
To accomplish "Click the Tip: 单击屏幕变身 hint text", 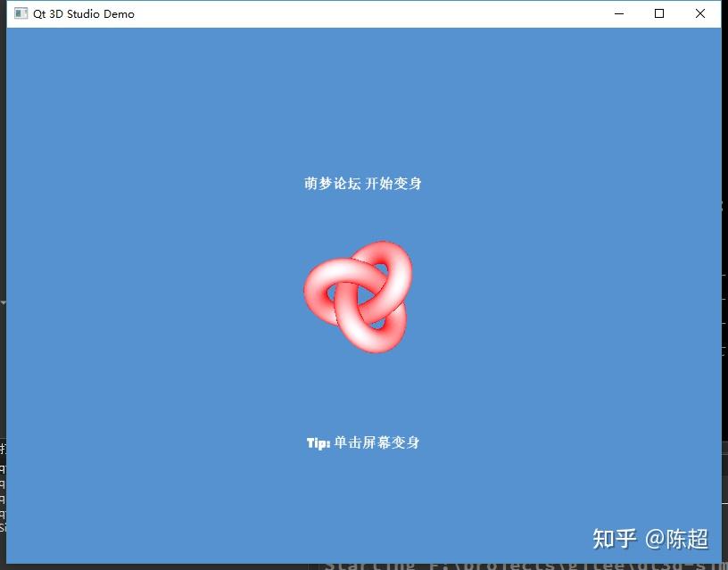I will 363,442.
